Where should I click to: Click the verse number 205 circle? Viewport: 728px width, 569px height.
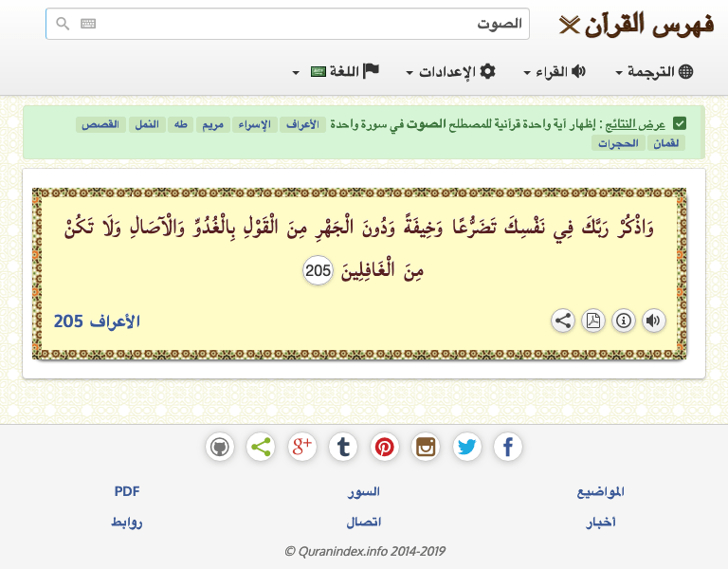[x=318, y=270]
